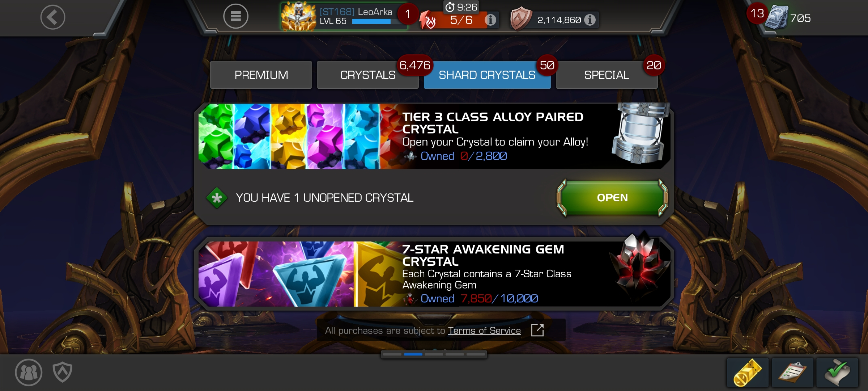Open the green checkmark scroll icon
Viewport: 868px width, 391px height.
(837, 373)
